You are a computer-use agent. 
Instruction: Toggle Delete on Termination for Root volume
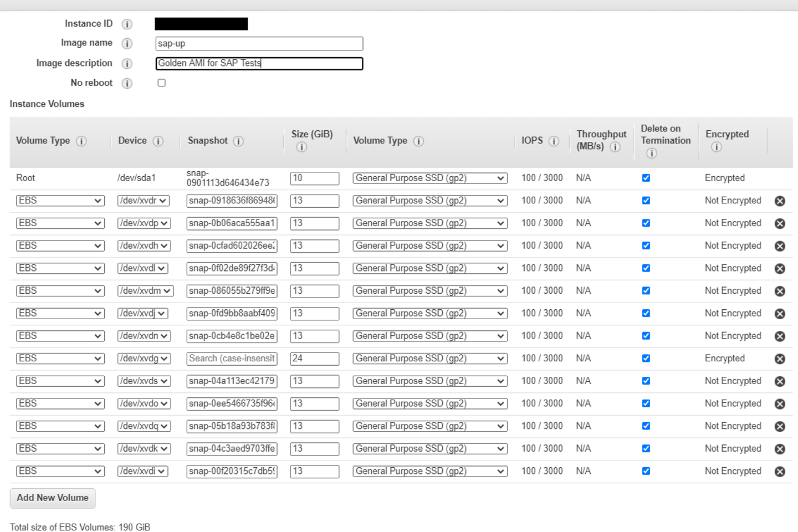click(x=646, y=178)
